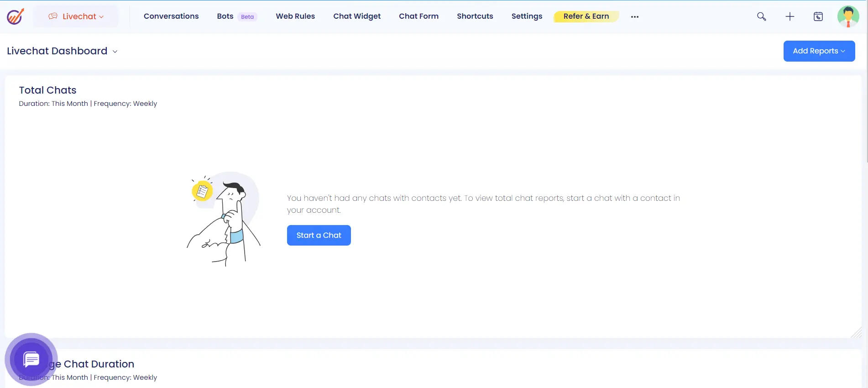
Task: Click the page vertical scrollbar
Action: coord(866,82)
